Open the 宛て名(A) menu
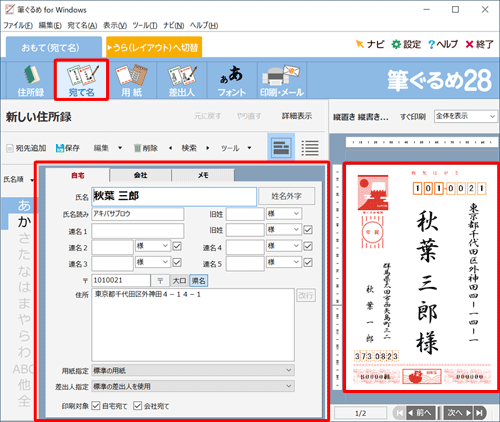 [x=82, y=25]
